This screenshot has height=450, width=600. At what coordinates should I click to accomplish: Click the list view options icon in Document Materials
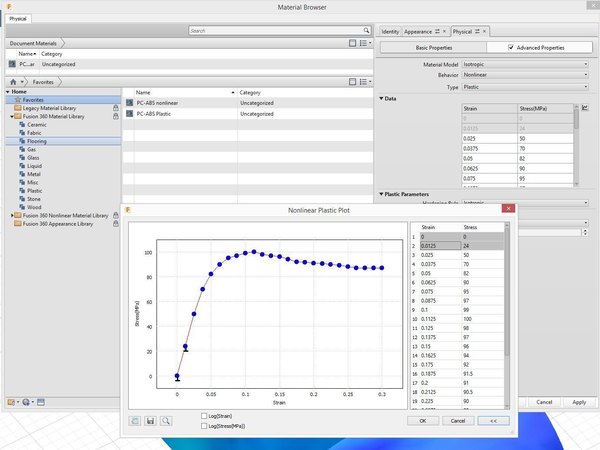[365, 43]
